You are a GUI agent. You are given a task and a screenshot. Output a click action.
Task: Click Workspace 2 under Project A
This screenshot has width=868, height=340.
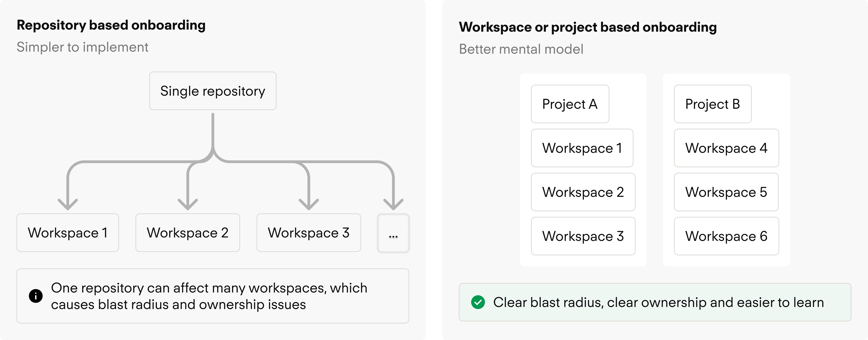click(583, 192)
